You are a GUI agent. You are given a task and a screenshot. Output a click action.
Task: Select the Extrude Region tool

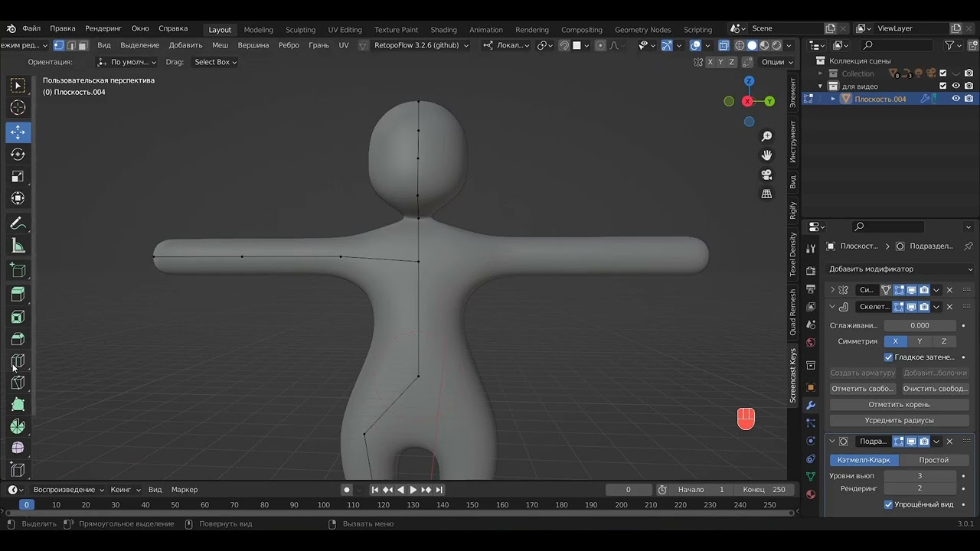[x=18, y=295]
